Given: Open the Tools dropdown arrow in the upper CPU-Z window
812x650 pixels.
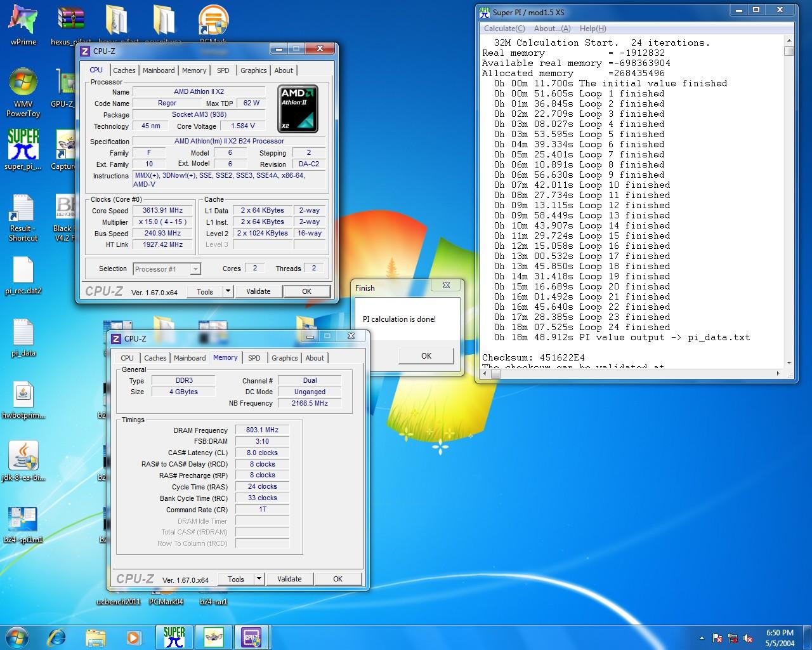Looking at the screenshot, I should pyautogui.click(x=228, y=291).
